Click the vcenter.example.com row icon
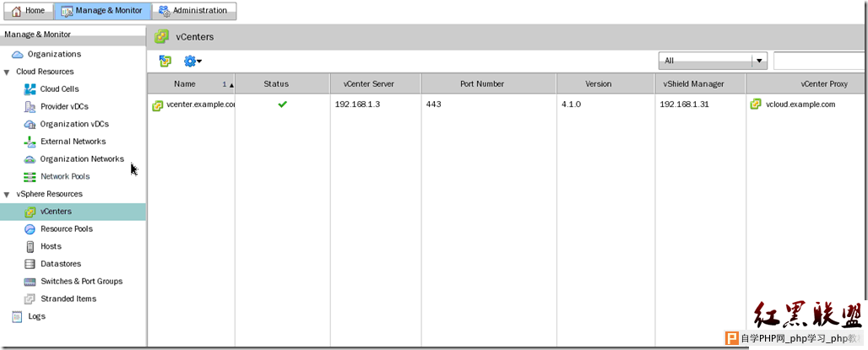 pos(158,105)
